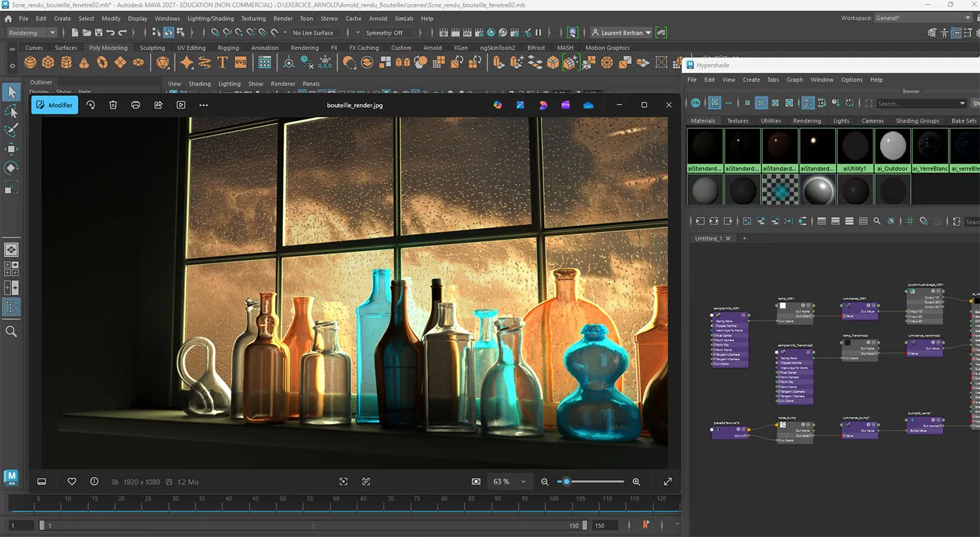
Task: Toggle the Hypershade material viewer ON button
Action: click(696, 103)
